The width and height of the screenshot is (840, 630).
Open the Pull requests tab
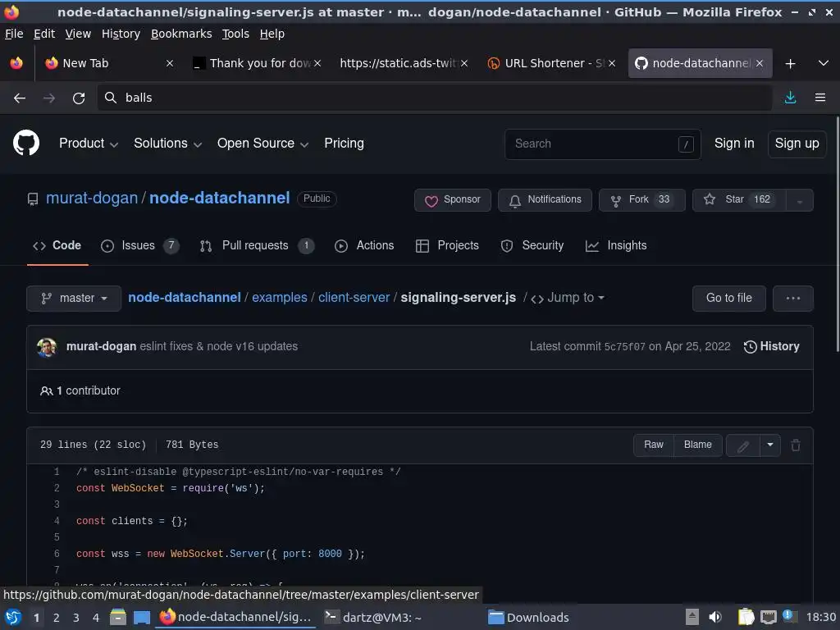click(x=256, y=246)
